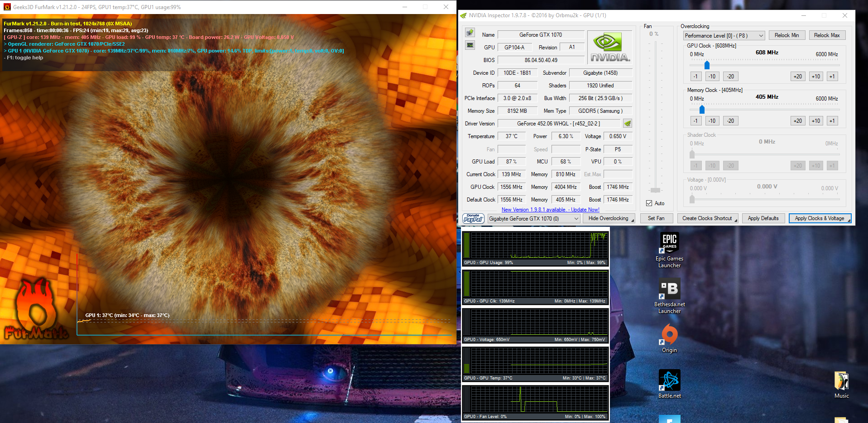Click 'F1: toggle help' text in FurMark
Image resolution: width=868 pixels, height=423 pixels.
point(25,58)
